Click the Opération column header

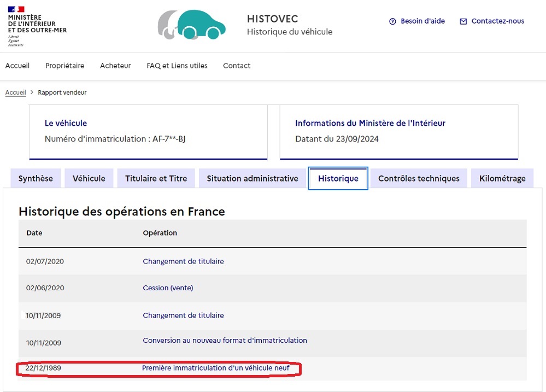click(x=160, y=233)
